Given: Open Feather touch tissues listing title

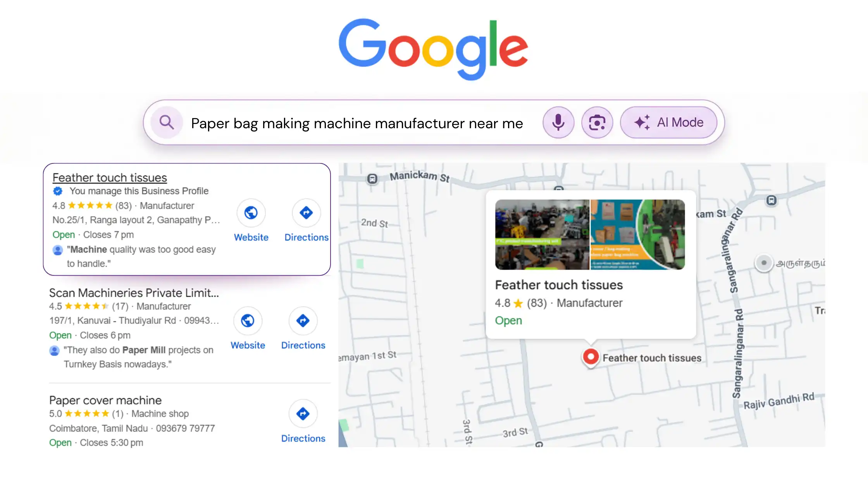Looking at the screenshot, I should (x=110, y=177).
